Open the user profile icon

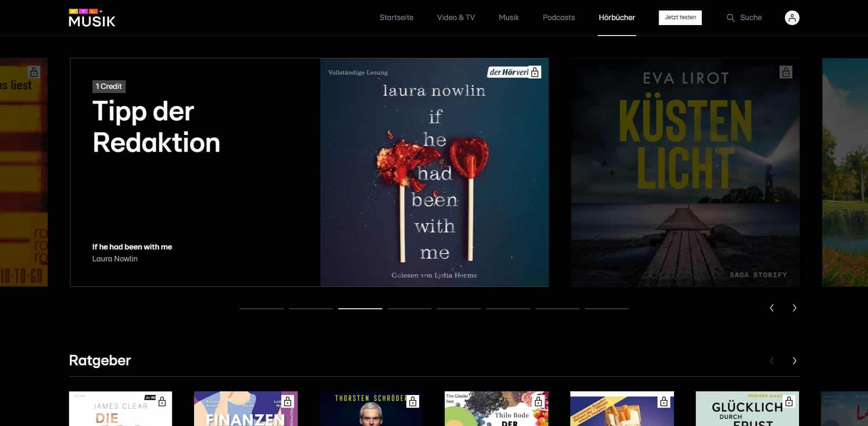(x=792, y=18)
